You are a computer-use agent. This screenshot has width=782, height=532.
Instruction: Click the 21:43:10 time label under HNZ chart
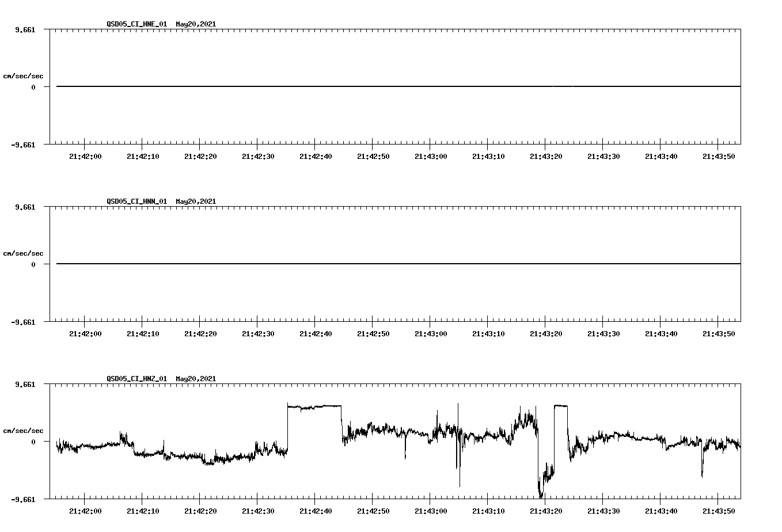pyautogui.click(x=488, y=511)
